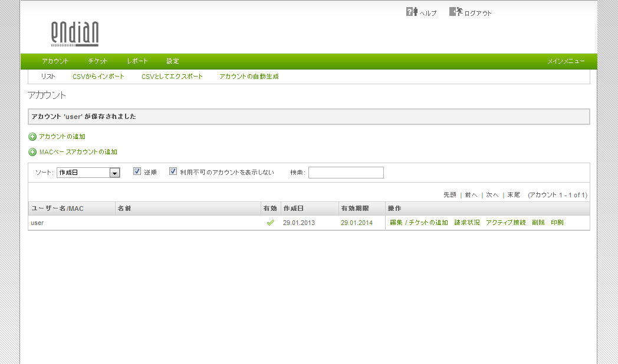
Task: Click the ヘルプ link text
Action: tap(428, 13)
